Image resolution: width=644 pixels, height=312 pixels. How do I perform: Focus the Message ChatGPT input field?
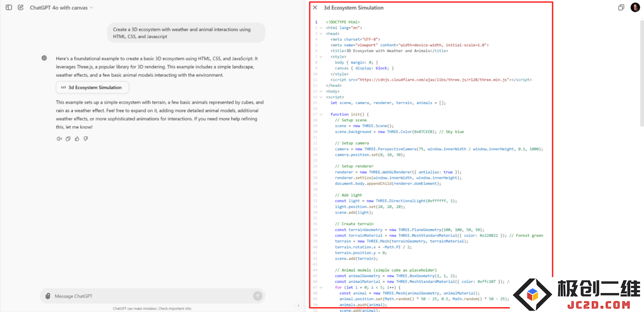151,296
